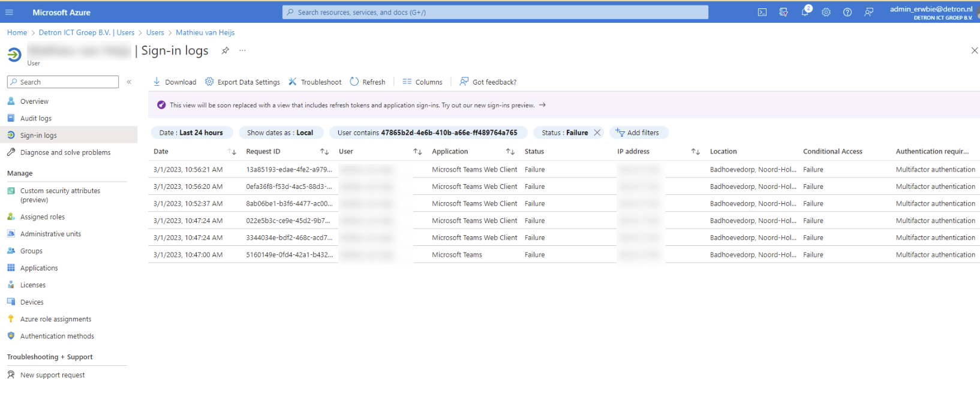
Task: Open portal settings gear
Action: tap(826, 12)
